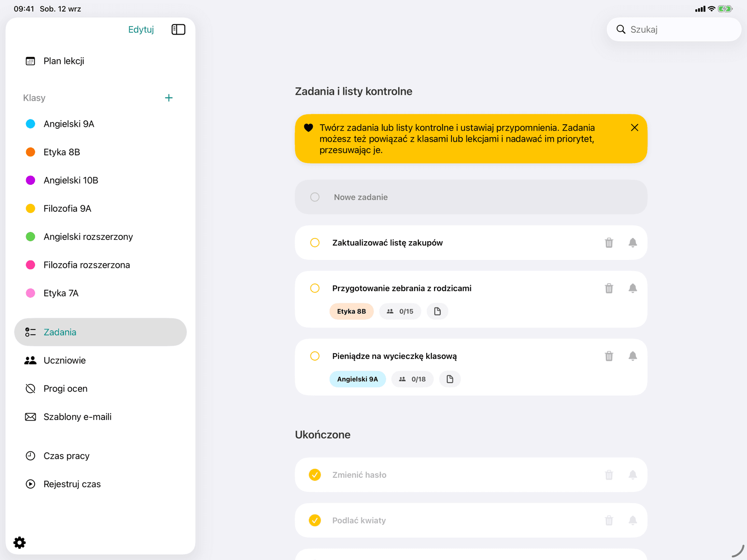Click the Nowe zadanie input field
This screenshot has height=560, width=747.
tap(471, 197)
